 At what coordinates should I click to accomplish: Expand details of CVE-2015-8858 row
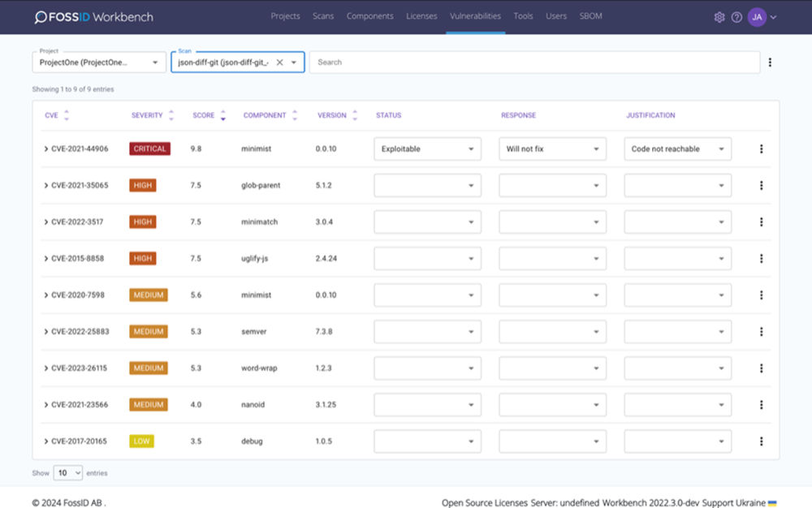[46, 259]
